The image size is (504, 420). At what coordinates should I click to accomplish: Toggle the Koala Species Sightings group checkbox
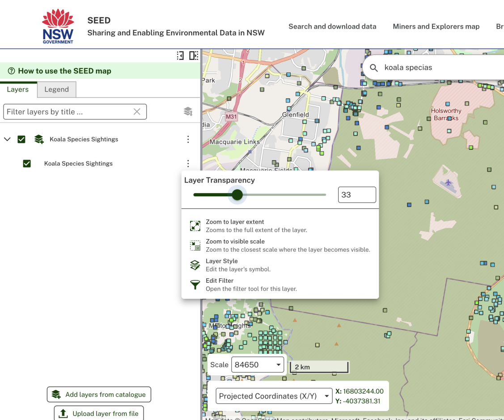tap(21, 139)
